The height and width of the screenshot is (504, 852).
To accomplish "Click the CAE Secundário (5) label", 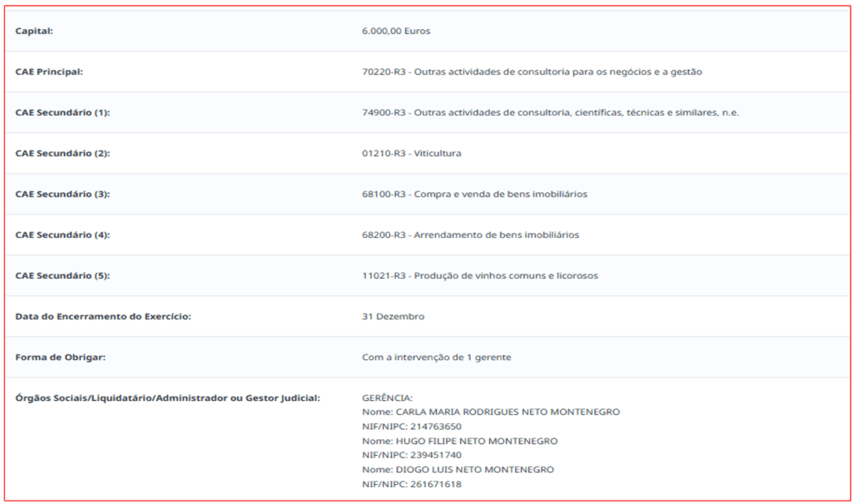I will coord(62,276).
